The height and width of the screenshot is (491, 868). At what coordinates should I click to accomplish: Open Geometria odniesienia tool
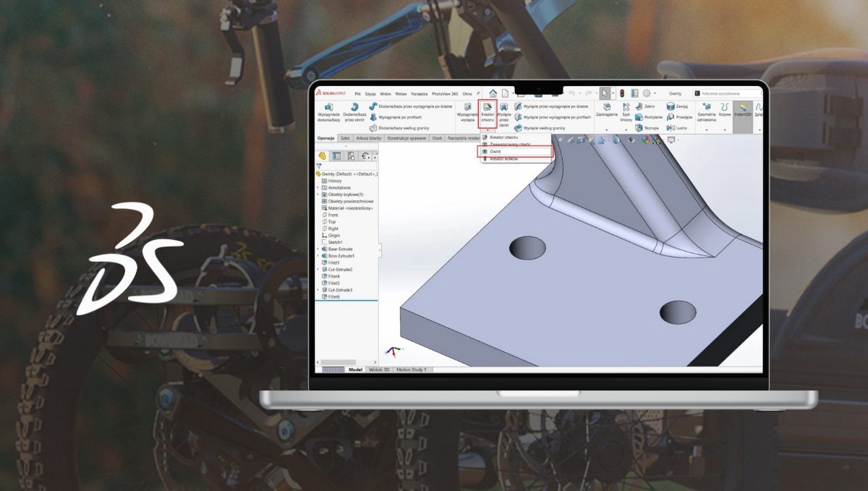pos(707,112)
